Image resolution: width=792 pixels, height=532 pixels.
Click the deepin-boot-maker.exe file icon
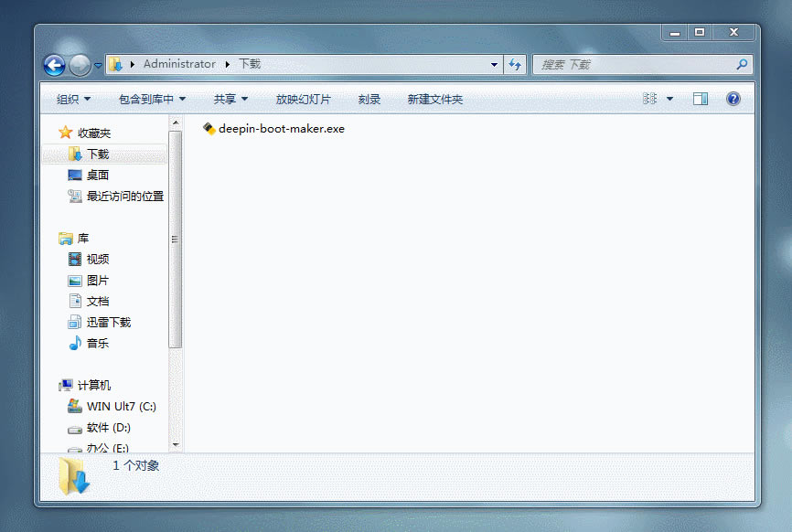pyautogui.click(x=209, y=129)
